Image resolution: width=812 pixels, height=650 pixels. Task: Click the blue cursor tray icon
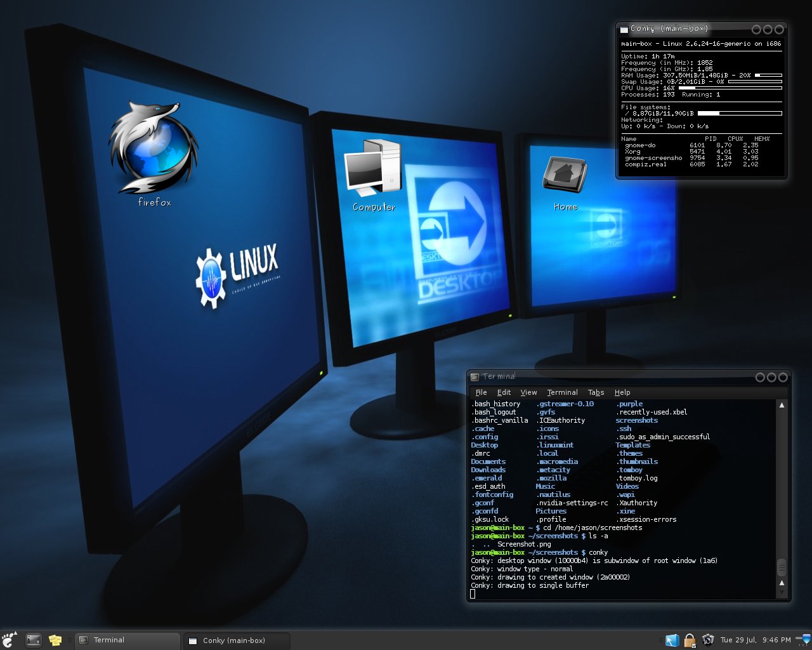(672, 640)
